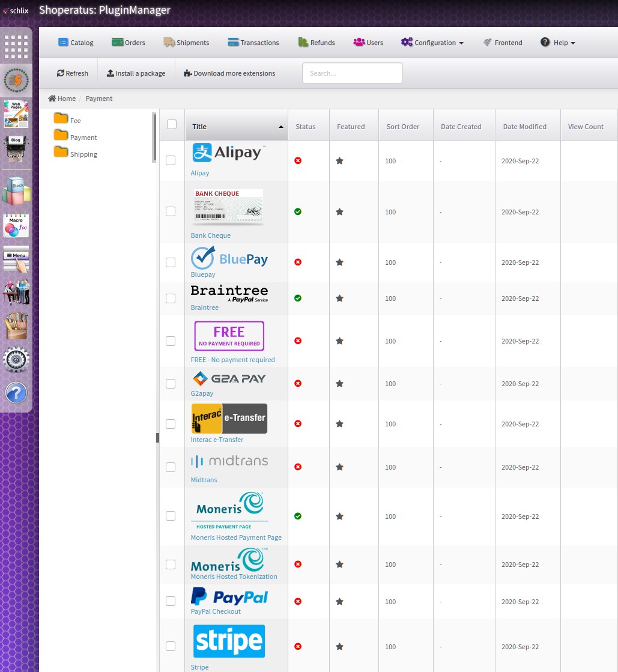Click Bank Cheque green enabled status icon
The width and height of the screenshot is (618, 672).
pos(298,212)
